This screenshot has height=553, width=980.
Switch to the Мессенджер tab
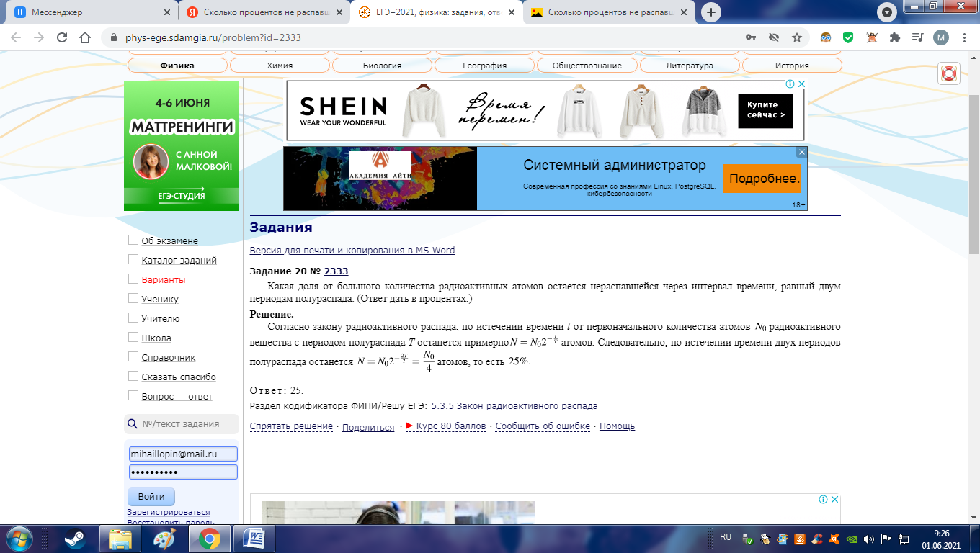click(x=90, y=12)
